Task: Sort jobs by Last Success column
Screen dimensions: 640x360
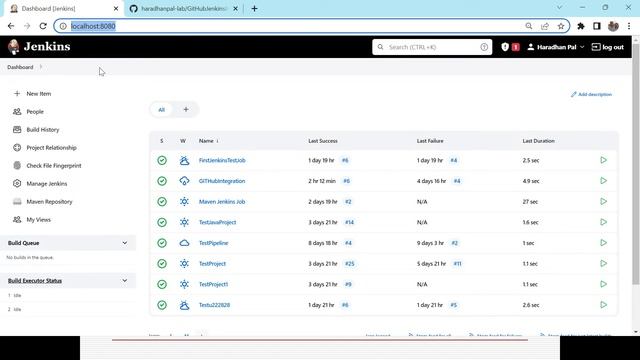Action: pos(323,141)
